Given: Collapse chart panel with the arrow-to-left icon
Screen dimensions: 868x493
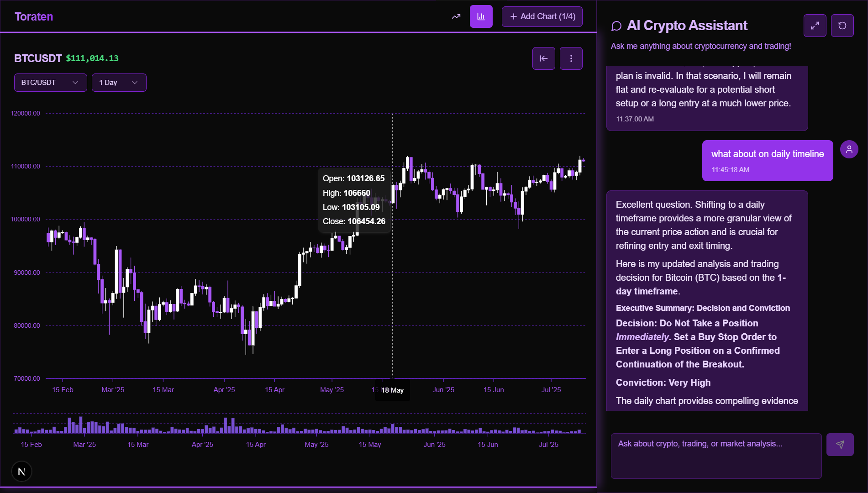Looking at the screenshot, I should [x=543, y=58].
